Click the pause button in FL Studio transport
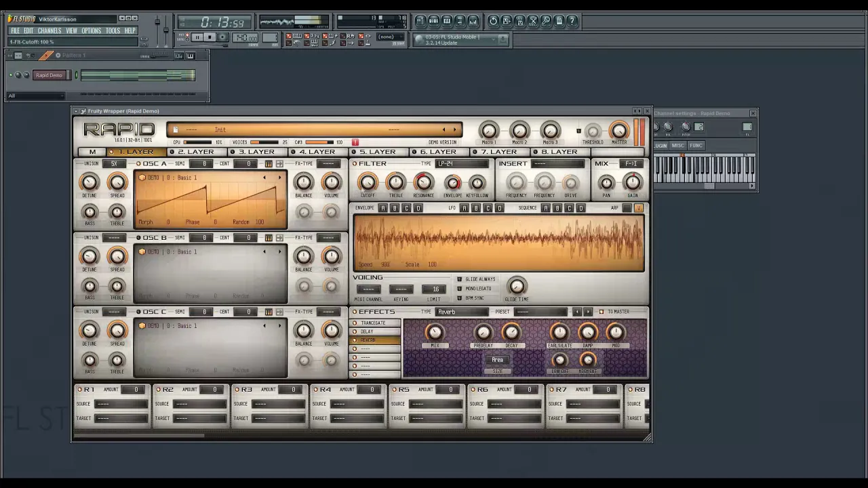868x488 pixels. tap(197, 38)
